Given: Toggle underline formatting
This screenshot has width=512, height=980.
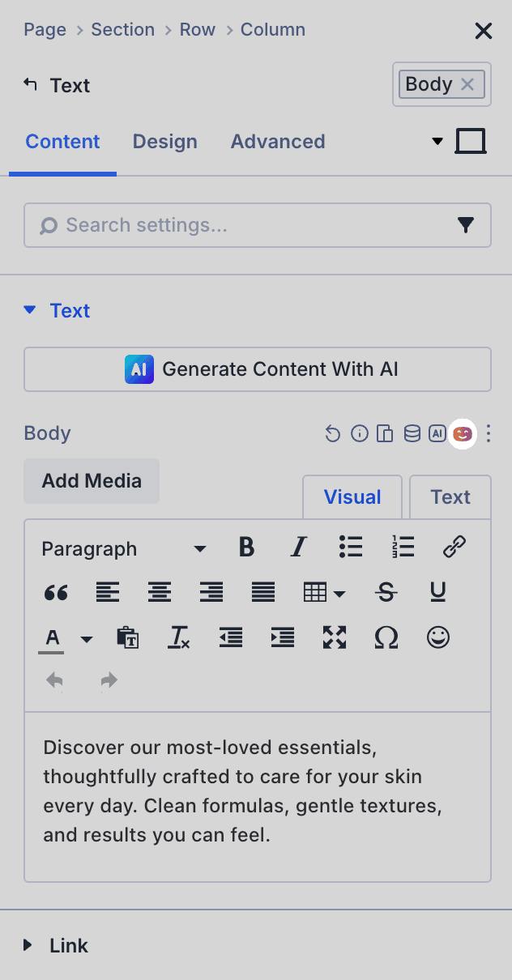Looking at the screenshot, I should (x=438, y=593).
